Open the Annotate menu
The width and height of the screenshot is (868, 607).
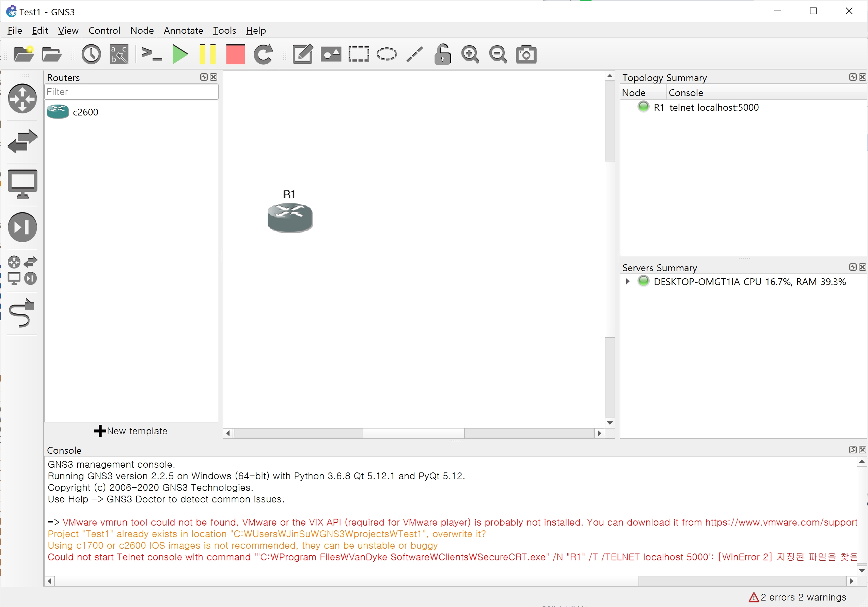click(183, 30)
